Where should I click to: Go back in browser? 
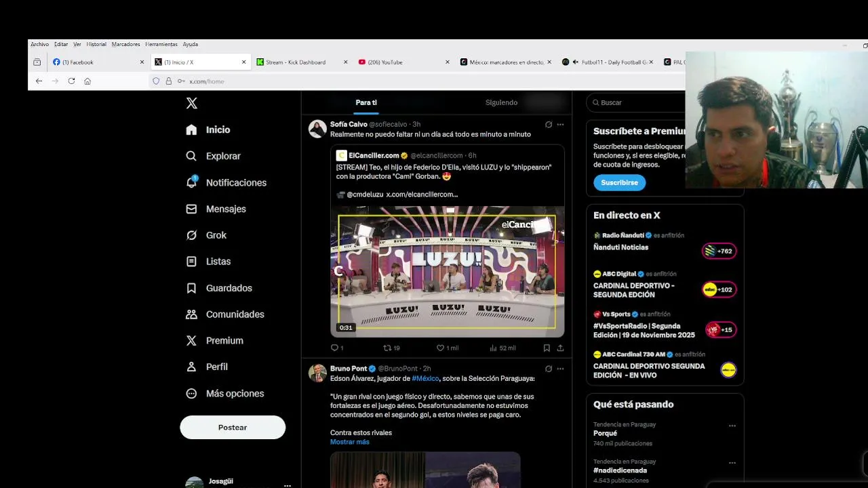click(39, 81)
